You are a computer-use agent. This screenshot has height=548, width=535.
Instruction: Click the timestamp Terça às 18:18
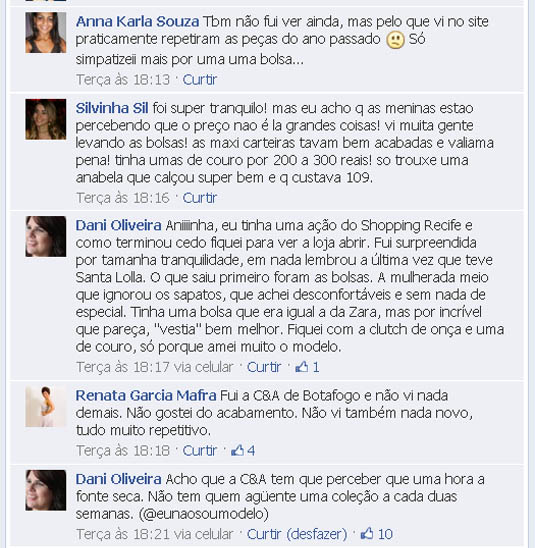123,450
